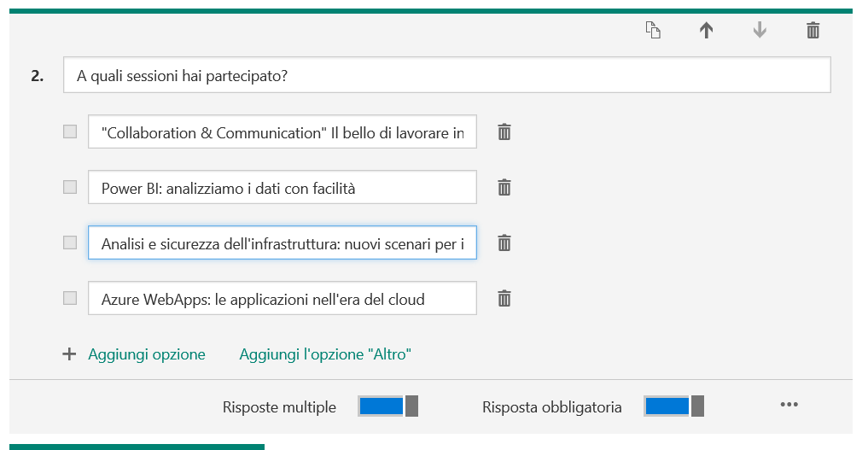This screenshot has width=868, height=450.
Task: Check the "Collaboration & Communication" checkbox
Action: [70, 132]
